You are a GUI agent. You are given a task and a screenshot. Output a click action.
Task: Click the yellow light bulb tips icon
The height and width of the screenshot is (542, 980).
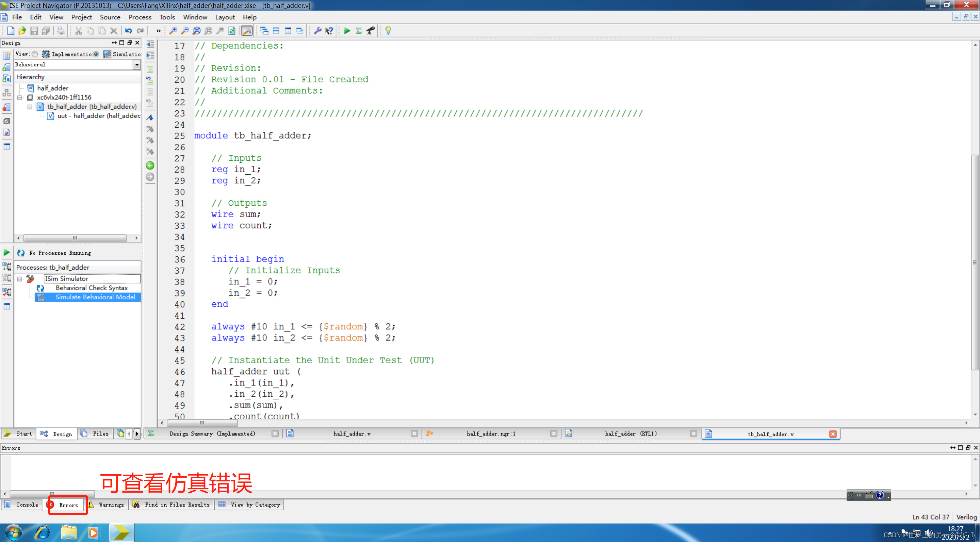(x=388, y=31)
